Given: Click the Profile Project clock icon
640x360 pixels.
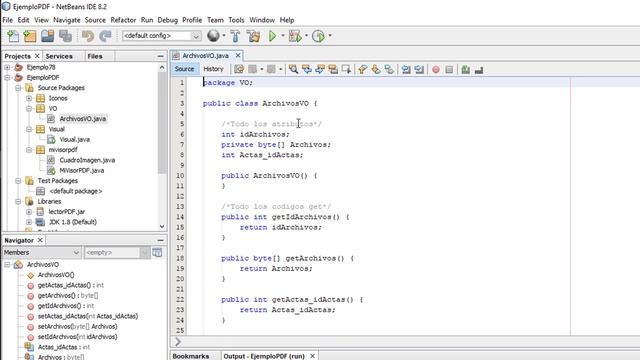Looking at the screenshot, I should pyautogui.click(x=318, y=36).
